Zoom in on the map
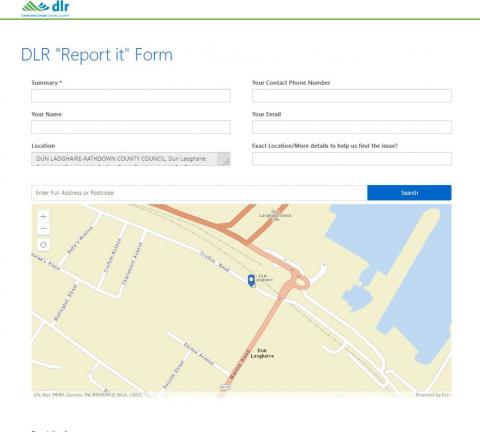 pos(43,216)
